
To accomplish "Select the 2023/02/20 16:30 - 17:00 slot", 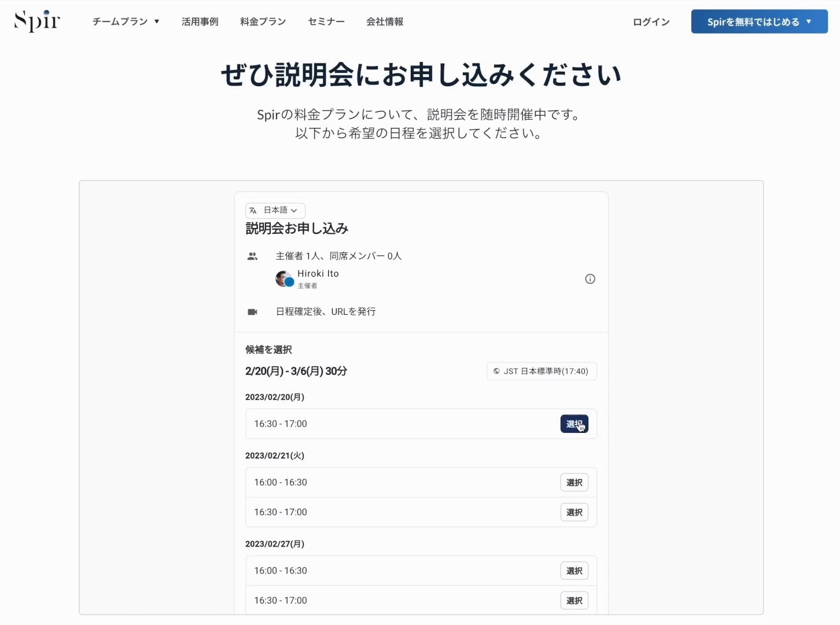I will pyautogui.click(x=574, y=424).
